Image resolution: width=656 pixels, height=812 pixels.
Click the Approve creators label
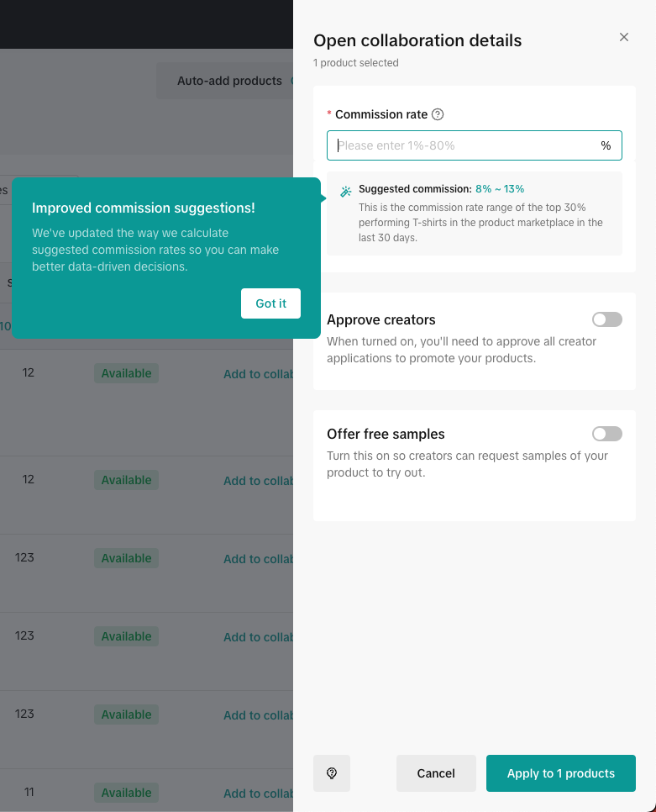380,319
